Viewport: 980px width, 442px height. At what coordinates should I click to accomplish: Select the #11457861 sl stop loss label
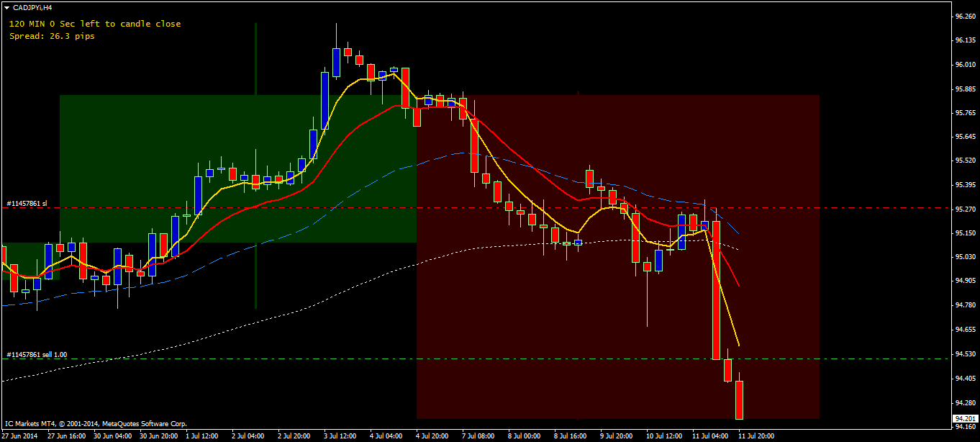[27, 204]
